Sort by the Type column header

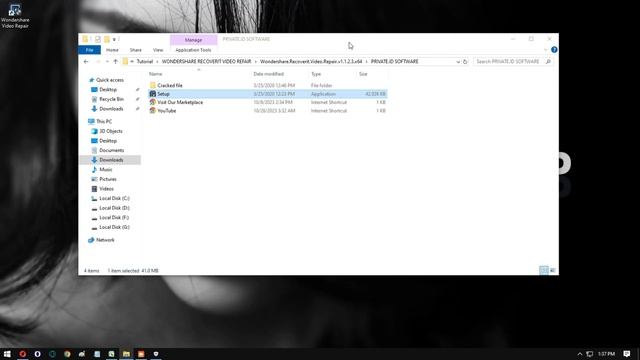point(316,74)
